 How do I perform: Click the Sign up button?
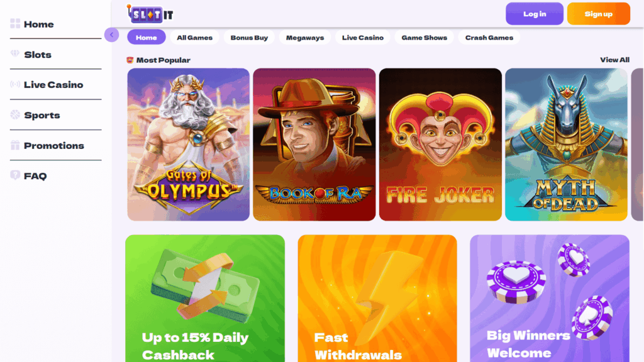click(x=599, y=14)
